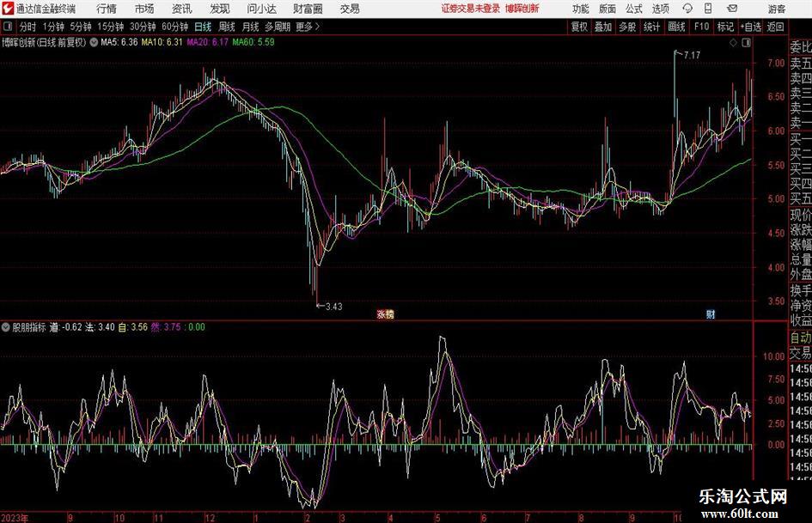
Task: Open the 问小达 menu
Action: [x=261, y=9]
